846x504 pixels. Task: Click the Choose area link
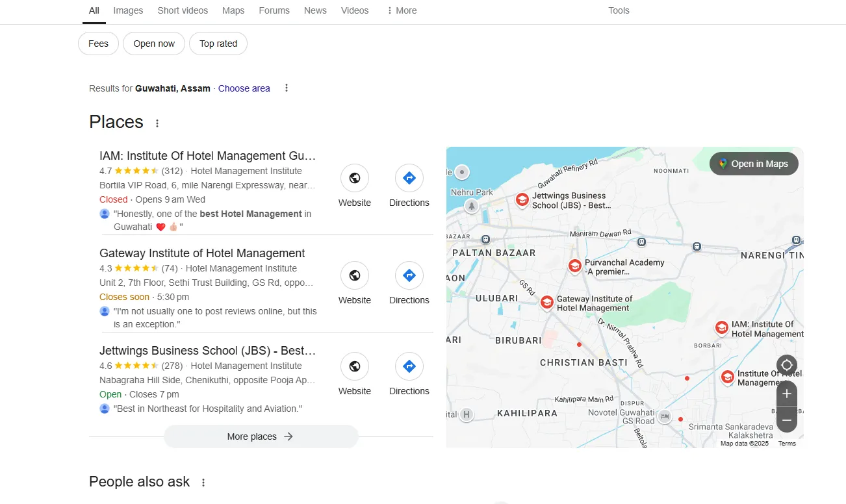[x=244, y=88]
